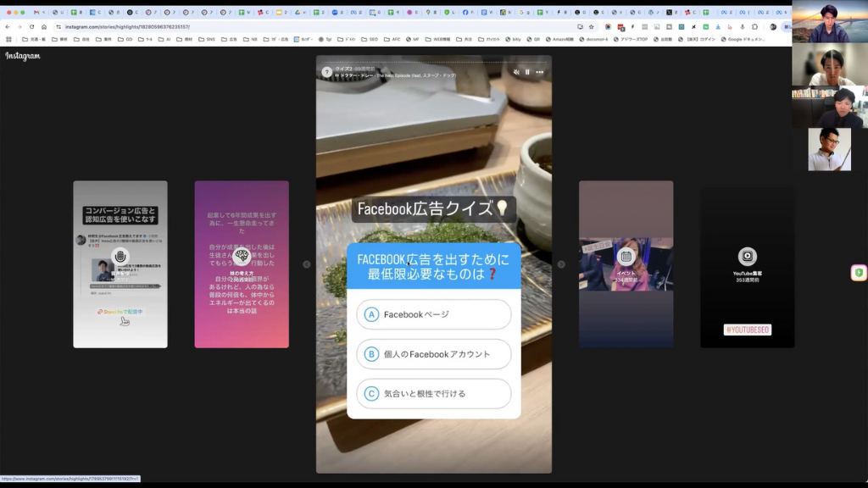Reload the Instagram page
Screen dimensions: 868x488
(31, 26)
